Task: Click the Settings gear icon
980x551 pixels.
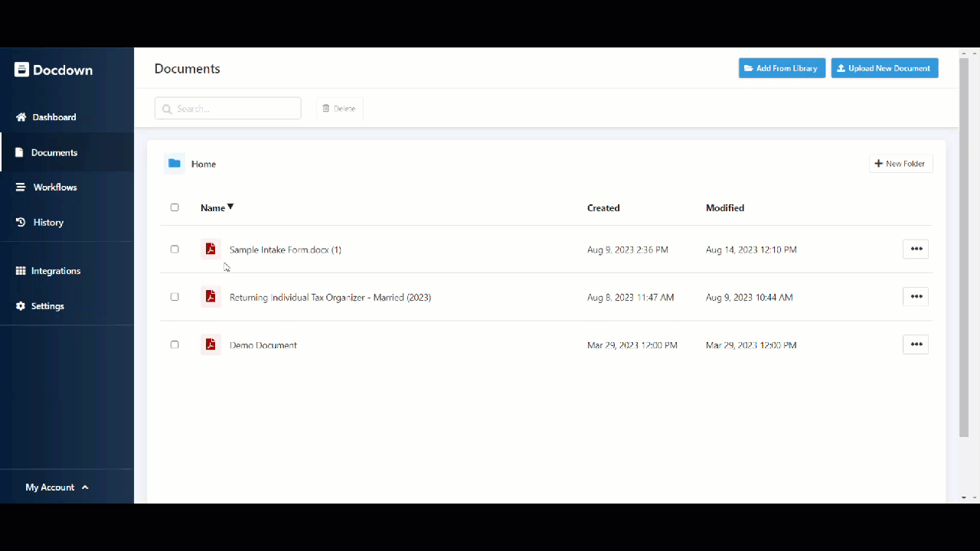Action: point(21,306)
